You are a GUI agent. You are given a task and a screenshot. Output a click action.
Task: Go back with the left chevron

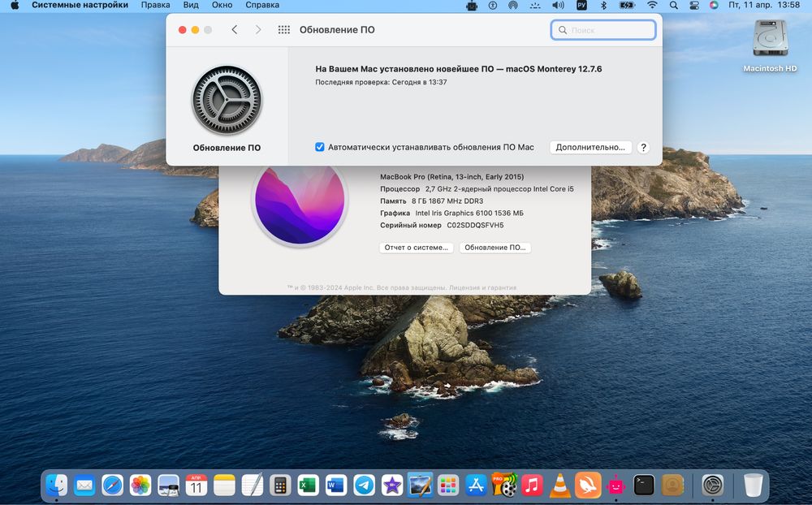pos(235,29)
